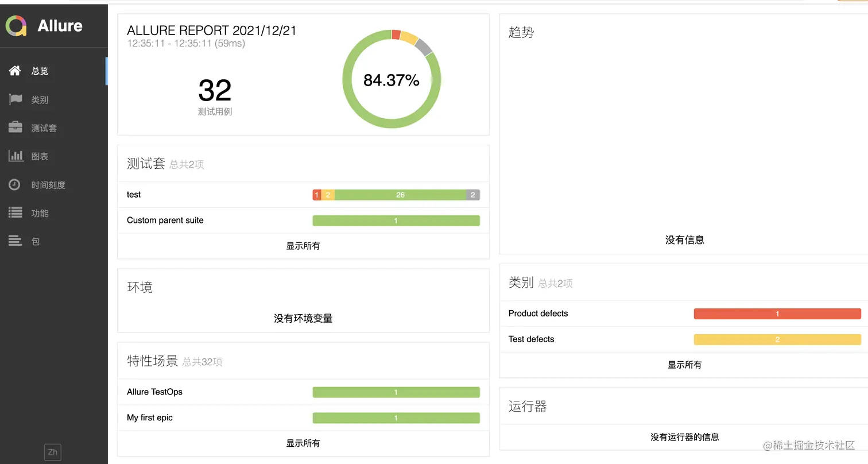Click the 没有信息 trend message
868x464 pixels.
(x=684, y=240)
